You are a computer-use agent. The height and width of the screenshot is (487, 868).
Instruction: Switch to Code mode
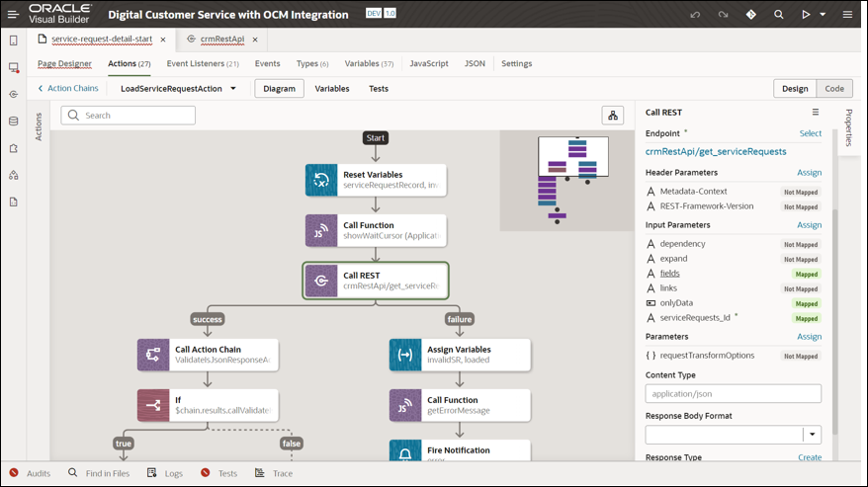[834, 89]
